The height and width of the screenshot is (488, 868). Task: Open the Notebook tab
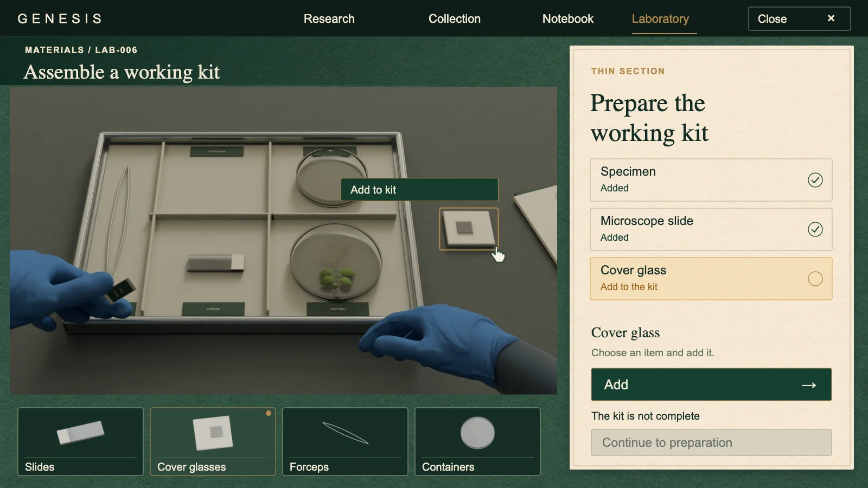[x=567, y=19]
